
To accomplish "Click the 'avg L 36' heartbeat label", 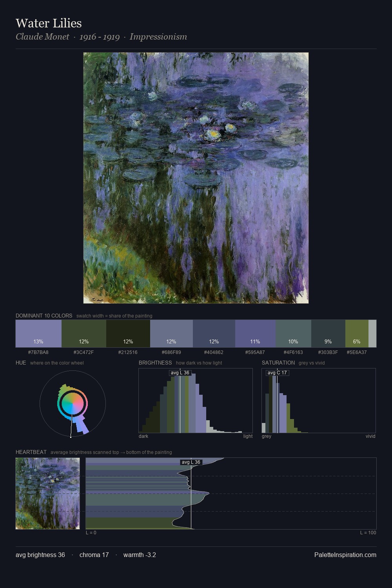I will click(x=191, y=462).
